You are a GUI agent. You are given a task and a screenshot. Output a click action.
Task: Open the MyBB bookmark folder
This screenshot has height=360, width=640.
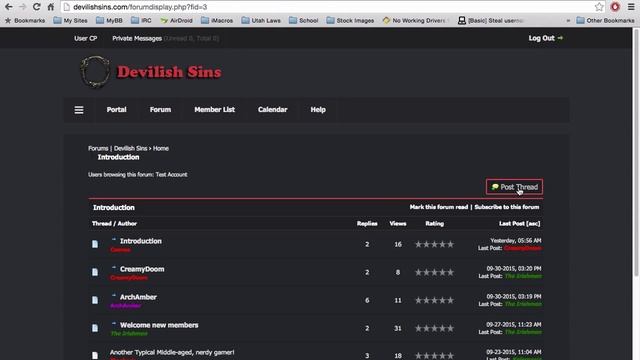(x=109, y=20)
